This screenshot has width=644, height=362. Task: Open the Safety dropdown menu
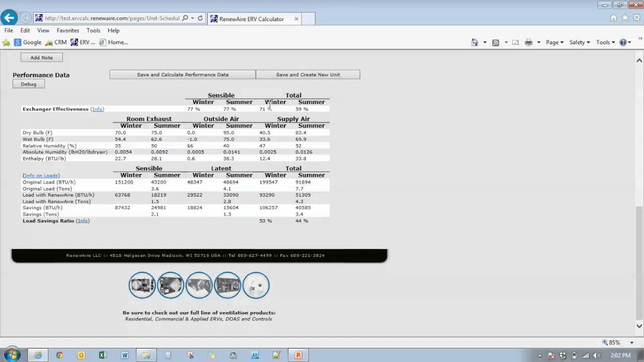[580, 42]
